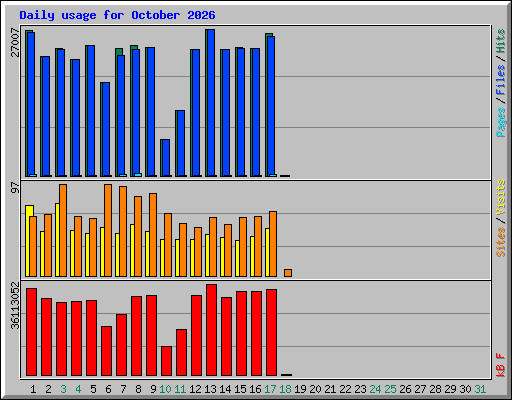This screenshot has height=400, width=512.
Task: Click the tallest blue files bar, day 13
Action: (211, 103)
